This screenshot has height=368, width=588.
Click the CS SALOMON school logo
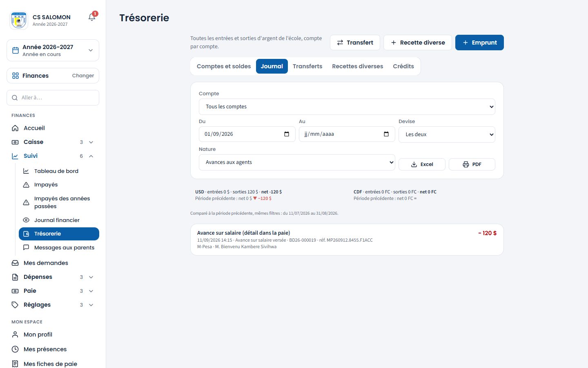click(19, 20)
